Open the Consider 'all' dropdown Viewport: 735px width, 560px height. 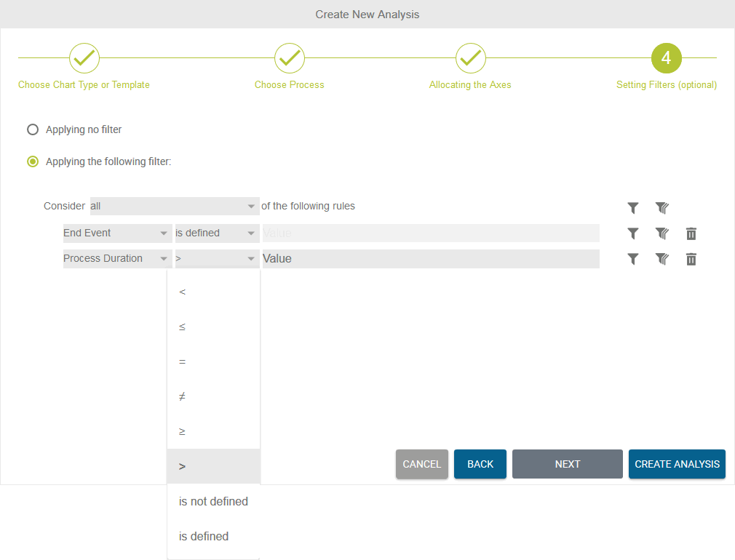pyautogui.click(x=174, y=207)
